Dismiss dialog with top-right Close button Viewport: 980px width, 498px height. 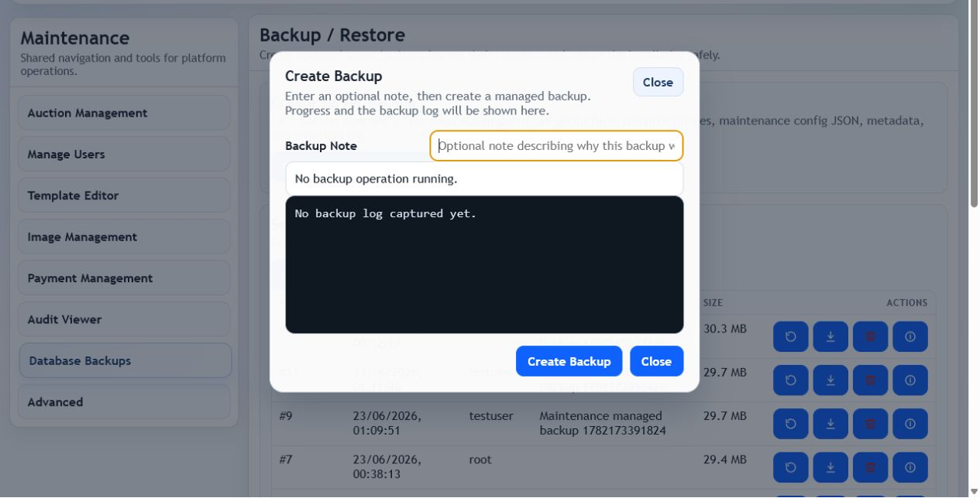click(x=658, y=82)
